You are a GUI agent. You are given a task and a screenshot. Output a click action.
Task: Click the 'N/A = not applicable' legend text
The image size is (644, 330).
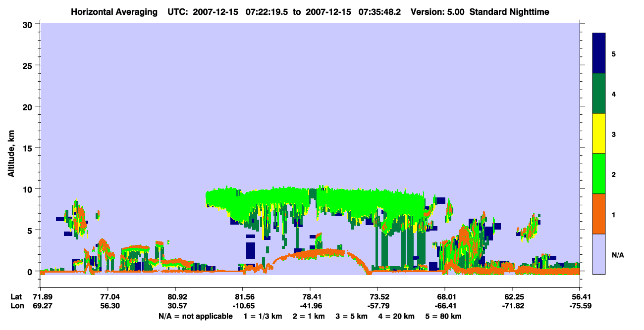(195, 316)
